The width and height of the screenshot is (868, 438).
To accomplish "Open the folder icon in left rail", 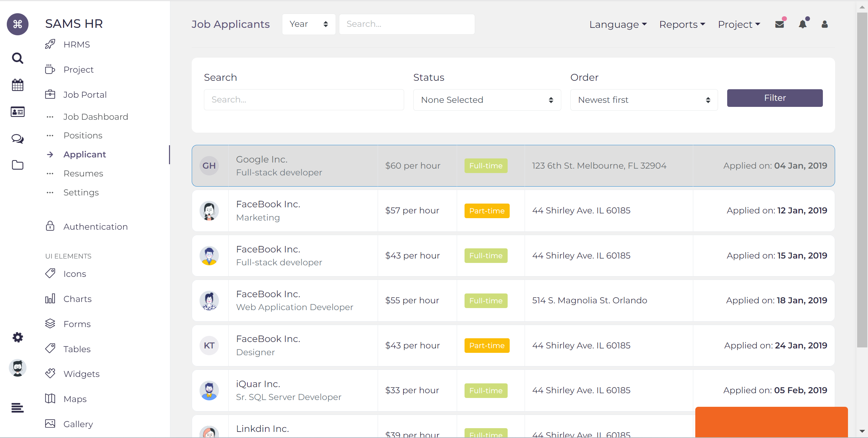I will pyautogui.click(x=18, y=165).
